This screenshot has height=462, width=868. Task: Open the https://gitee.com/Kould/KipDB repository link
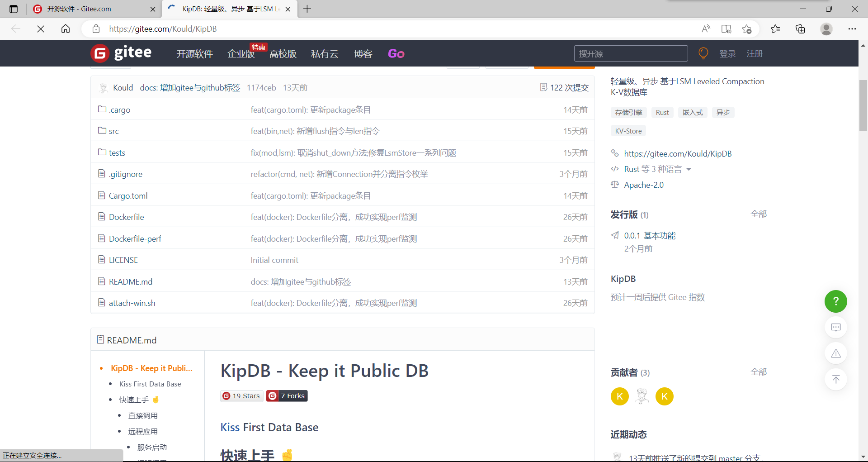tap(678, 154)
